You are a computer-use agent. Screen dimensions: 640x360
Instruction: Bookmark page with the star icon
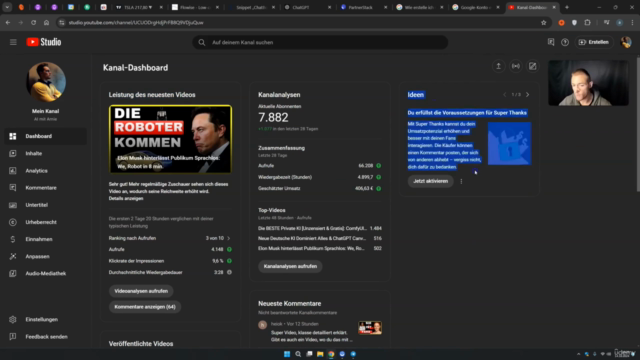[x=543, y=23]
